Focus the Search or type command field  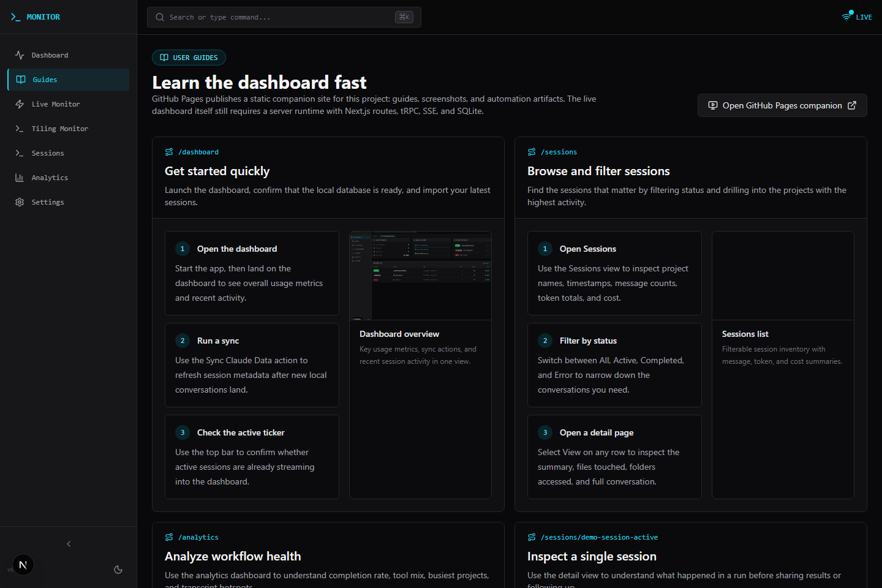click(284, 17)
